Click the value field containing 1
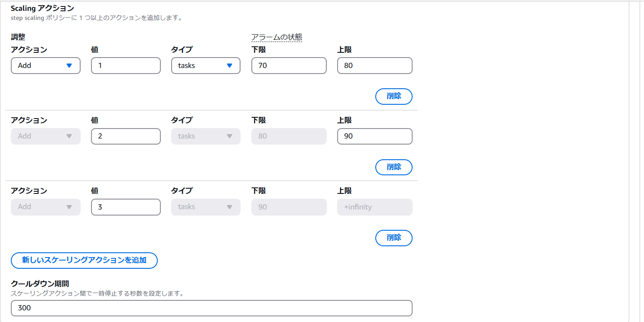Screen dimensions: 644x322 click(x=126, y=66)
